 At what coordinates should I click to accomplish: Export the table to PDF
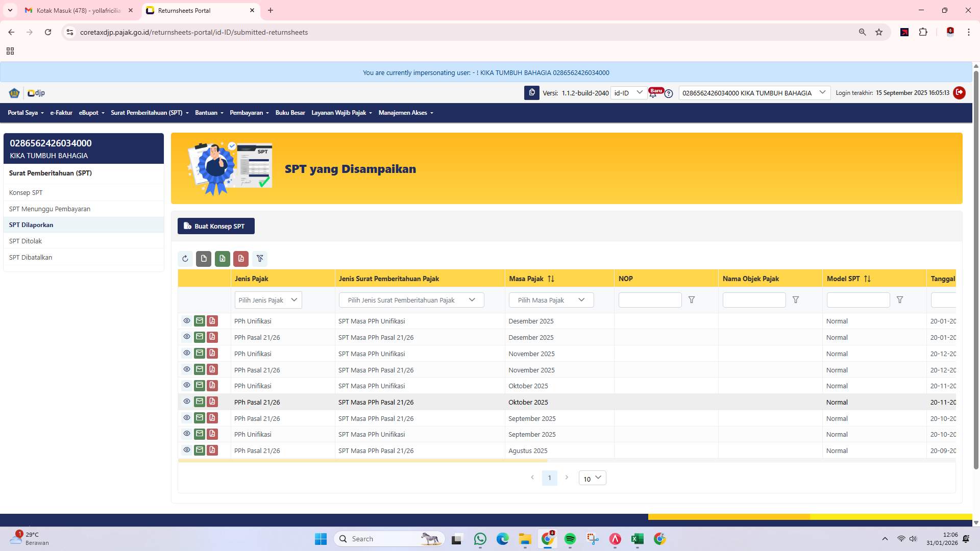(240, 259)
